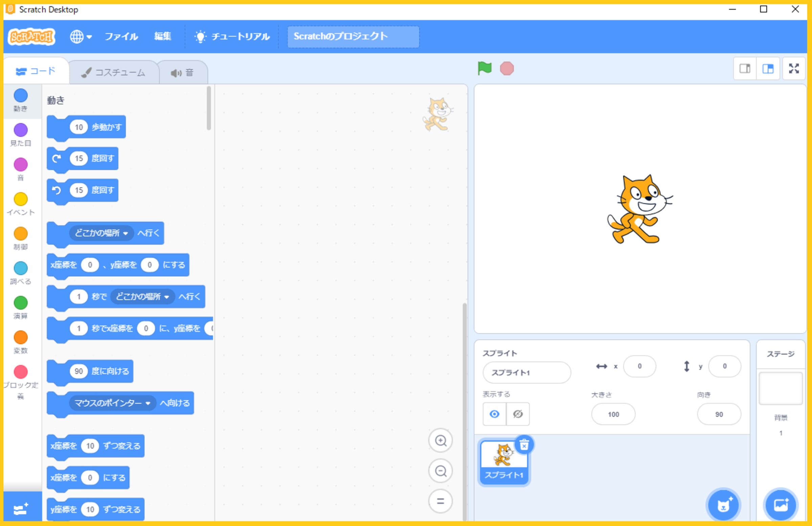This screenshot has width=812, height=526.
Task: Zoom in on the code workspace
Action: (x=441, y=440)
